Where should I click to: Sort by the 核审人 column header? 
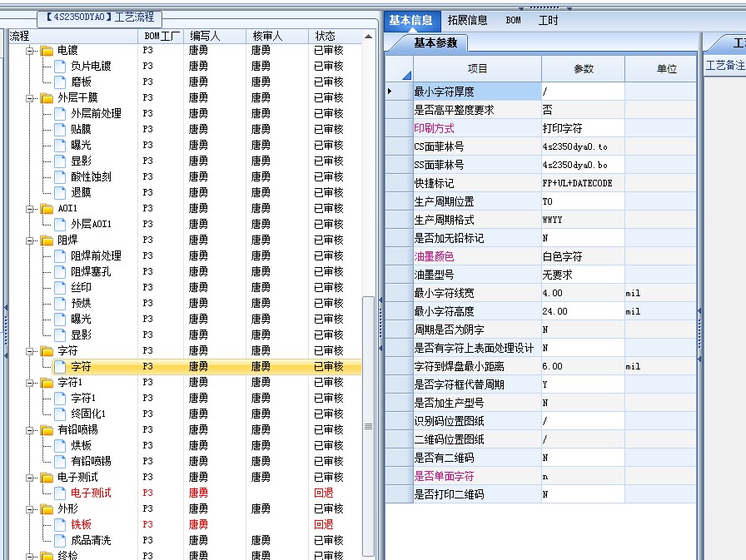pos(277,36)
